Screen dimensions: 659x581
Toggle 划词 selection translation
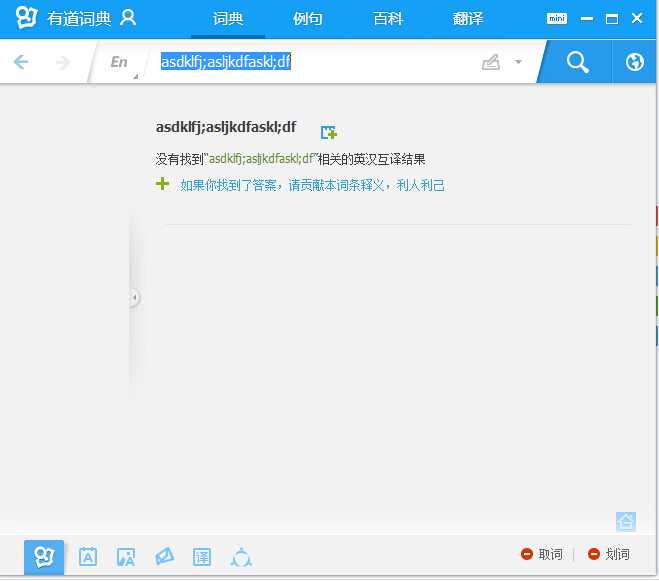609,554
